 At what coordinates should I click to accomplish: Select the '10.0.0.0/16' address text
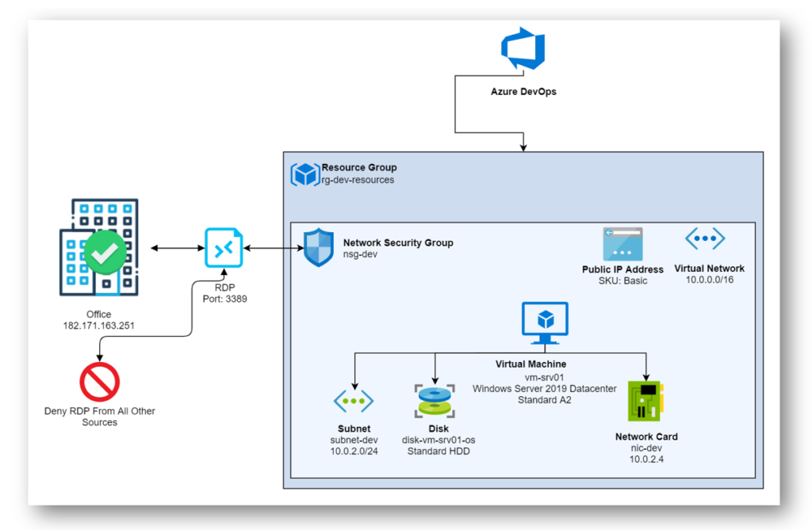point(710,280)
